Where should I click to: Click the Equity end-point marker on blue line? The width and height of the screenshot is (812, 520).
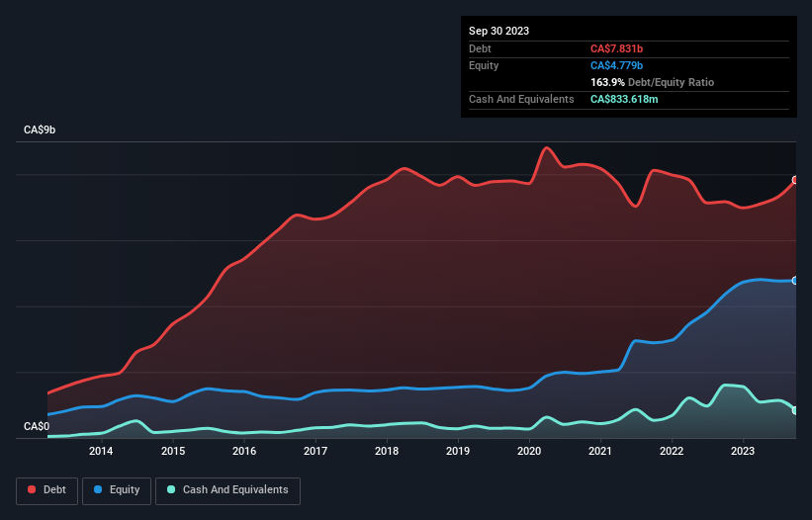pos(795,281)
